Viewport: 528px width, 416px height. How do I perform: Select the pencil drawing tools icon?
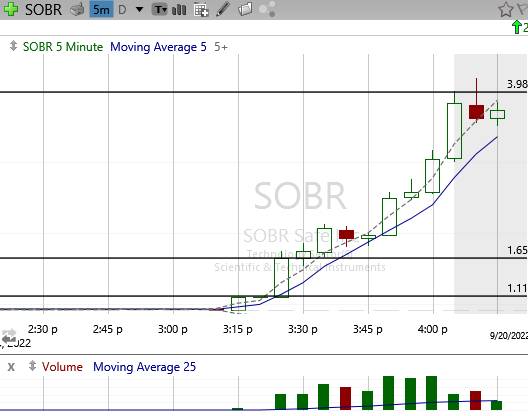223,9
